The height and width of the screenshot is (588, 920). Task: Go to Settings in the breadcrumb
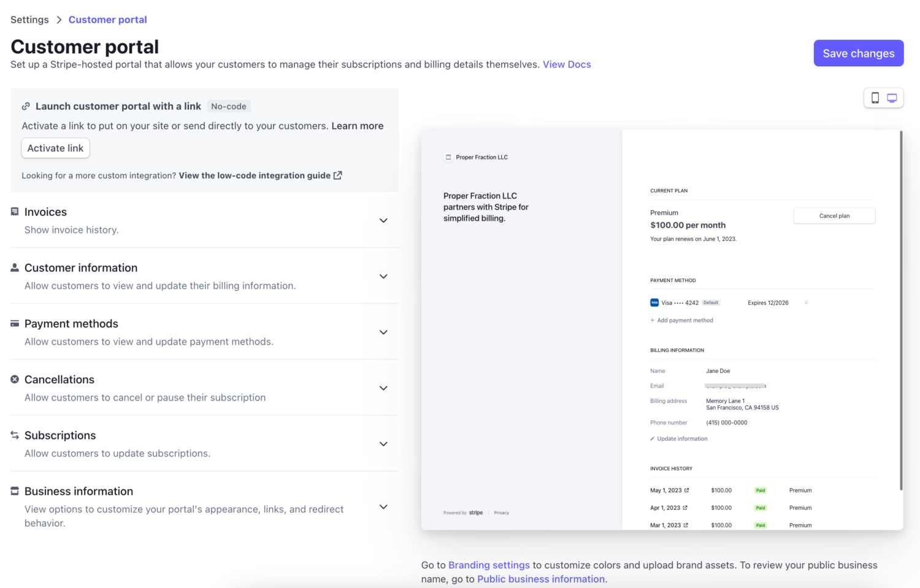point(29,20)
